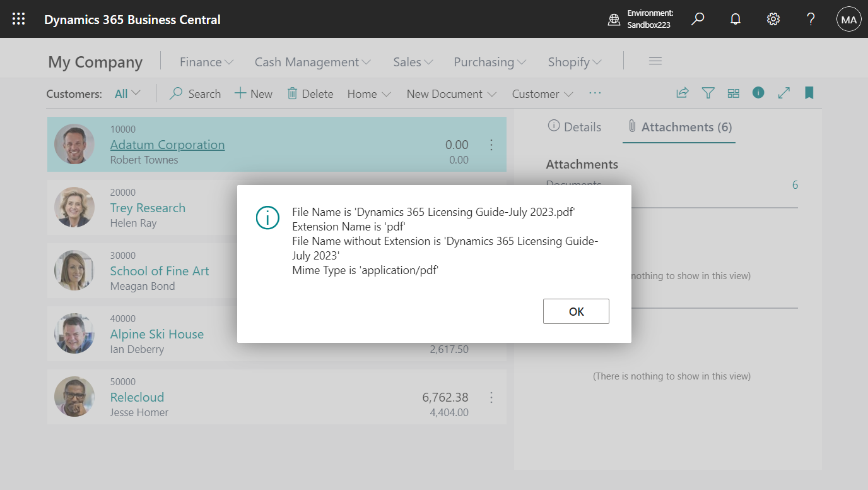Click the Share icon in the toolbar
The height and width of the screenshot is (490, 868).
pyautogui.click(x=682, y=93)
